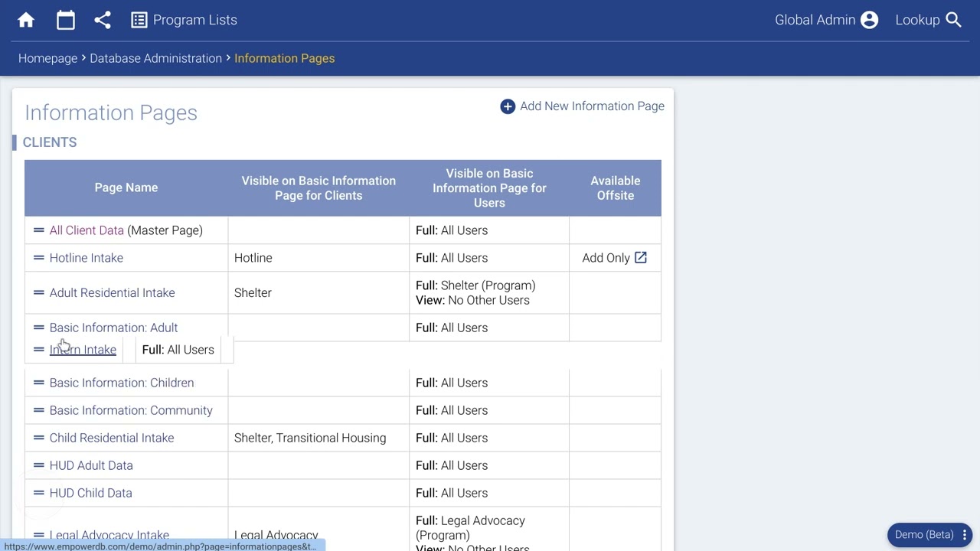Open HUD Child Data page
Screen dimensions: 980x551
click(90, 493)
